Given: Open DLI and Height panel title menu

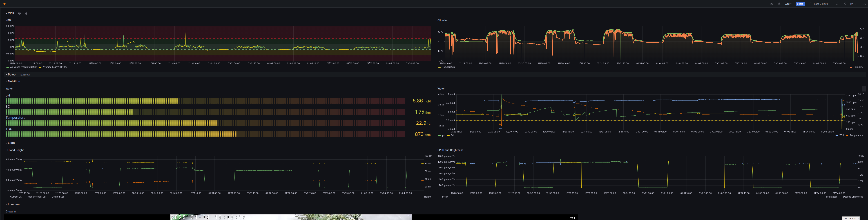Looking at the screenshot, I should coord(14,150).
